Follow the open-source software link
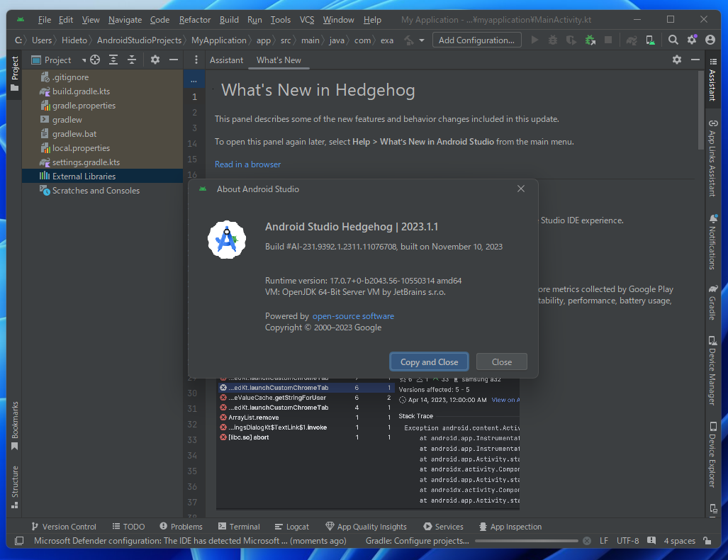 pos(352,316)
